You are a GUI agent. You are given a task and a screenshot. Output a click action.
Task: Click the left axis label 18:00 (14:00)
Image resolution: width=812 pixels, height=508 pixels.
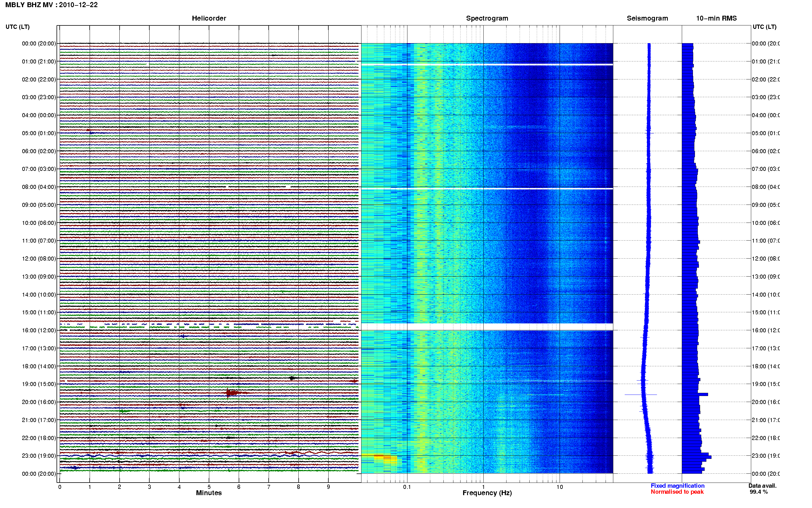pyautogui.click(x=39, y=367)
